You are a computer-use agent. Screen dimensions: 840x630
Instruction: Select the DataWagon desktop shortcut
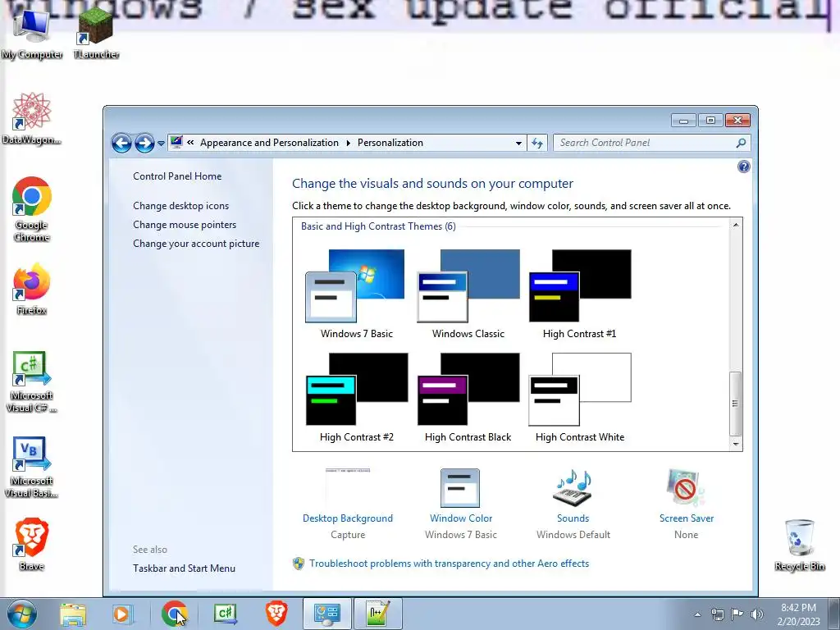tap(32, 118)
